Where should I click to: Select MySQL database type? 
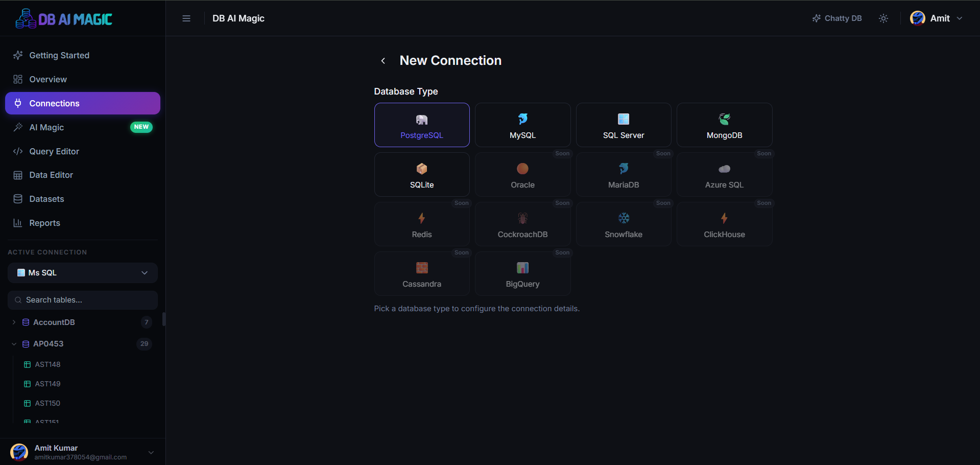tap(523, 125)
